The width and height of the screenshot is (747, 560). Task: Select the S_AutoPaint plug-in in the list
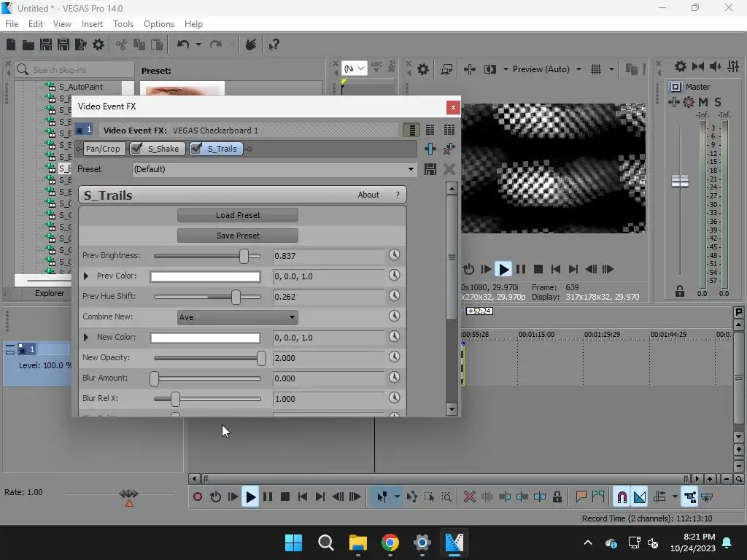(80, 87)
